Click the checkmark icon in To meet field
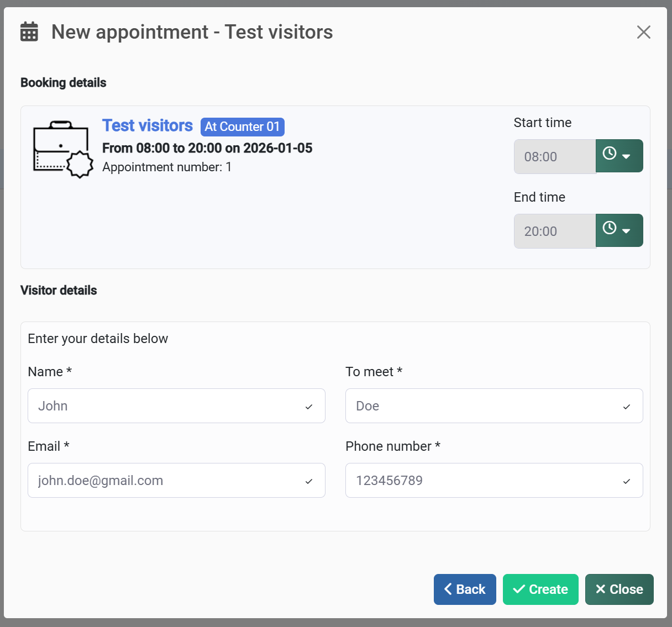The image size is (672, 627). 627,407
